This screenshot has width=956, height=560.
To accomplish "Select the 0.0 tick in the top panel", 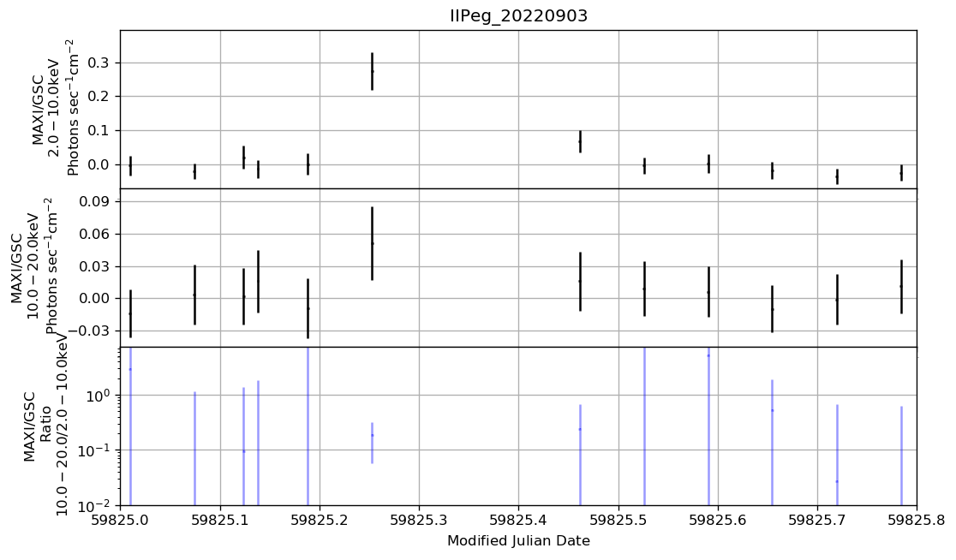I will click(x=100, y=164).
